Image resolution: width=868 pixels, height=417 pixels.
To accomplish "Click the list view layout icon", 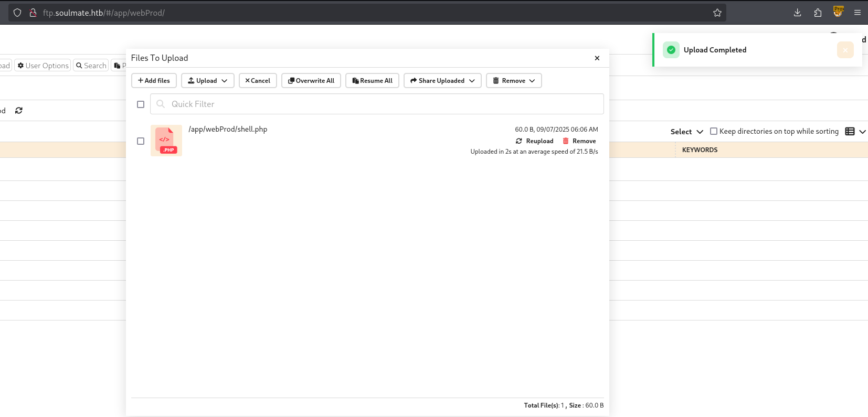I will coord(850,132).
